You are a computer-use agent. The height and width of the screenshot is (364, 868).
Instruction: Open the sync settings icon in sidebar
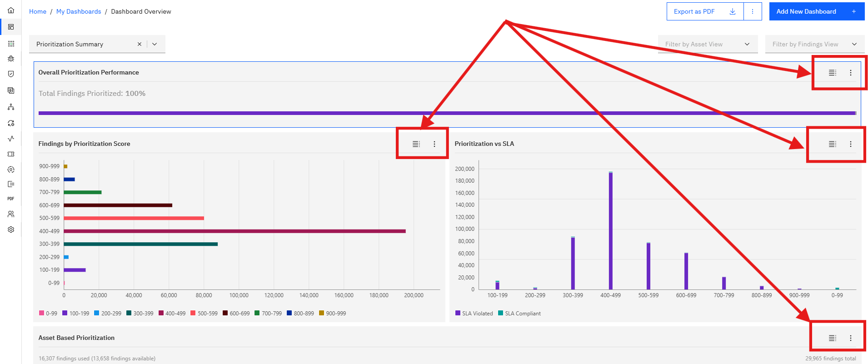(11, 123)
